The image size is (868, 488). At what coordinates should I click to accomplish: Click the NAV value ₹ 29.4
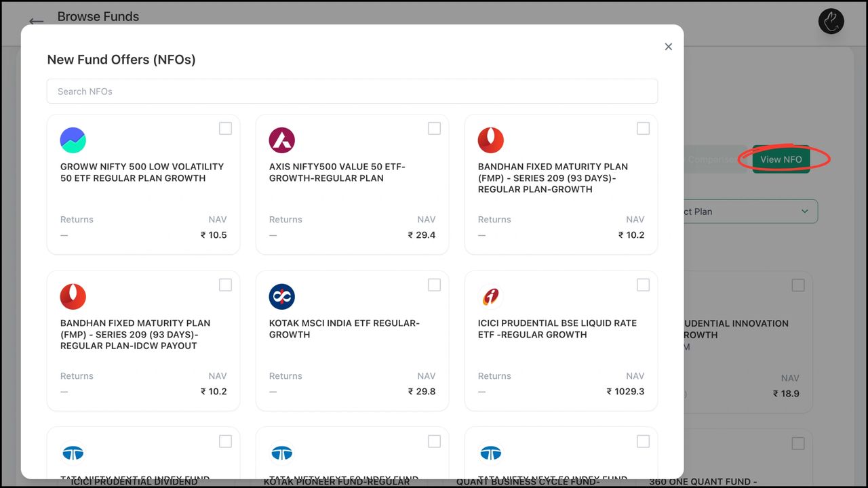[x=422, y=235]
